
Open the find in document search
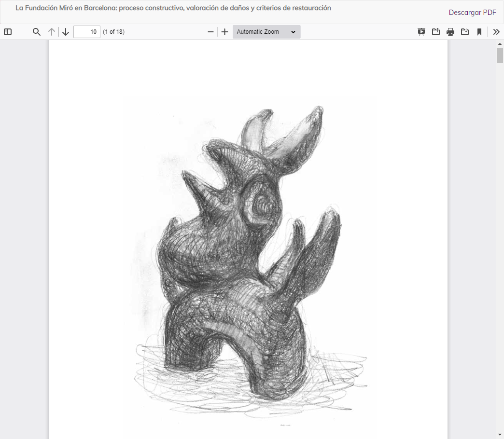[x=37, y=32]
